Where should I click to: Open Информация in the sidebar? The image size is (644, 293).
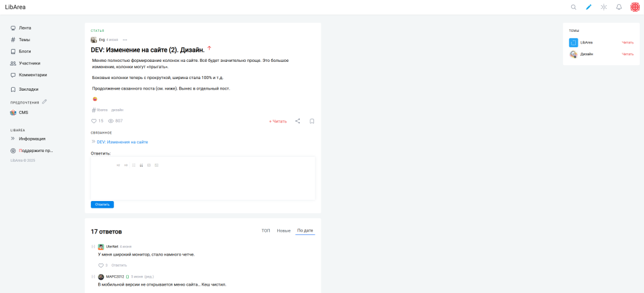(x=32, y=139)
